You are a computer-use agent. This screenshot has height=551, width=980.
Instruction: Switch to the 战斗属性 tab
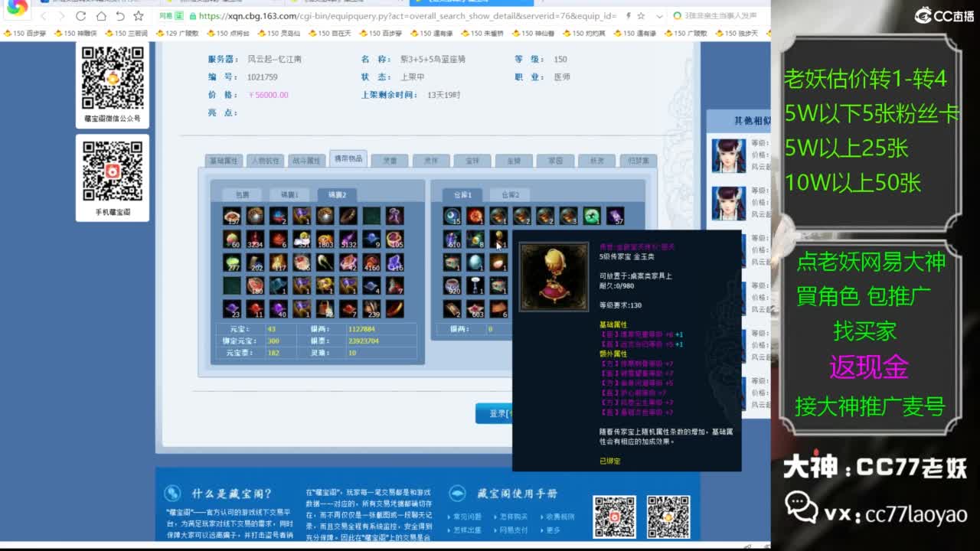click(306, 161)
